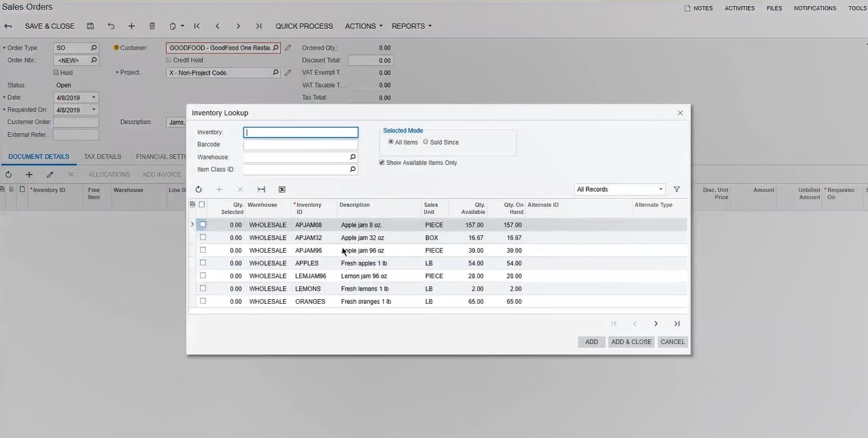Uncheck Show Available Items Only
Image resolution: width=868 pixels, height=438 pixels.
[x=382, y=162]
